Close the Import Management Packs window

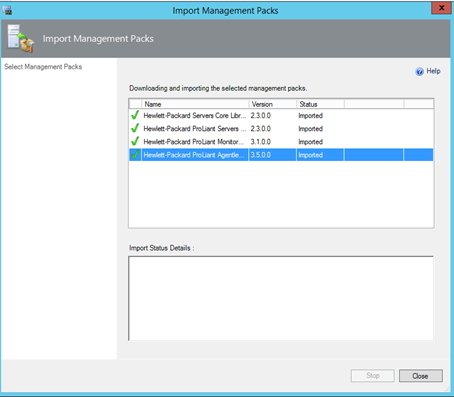pyautogui.click(x=441, y=8)
